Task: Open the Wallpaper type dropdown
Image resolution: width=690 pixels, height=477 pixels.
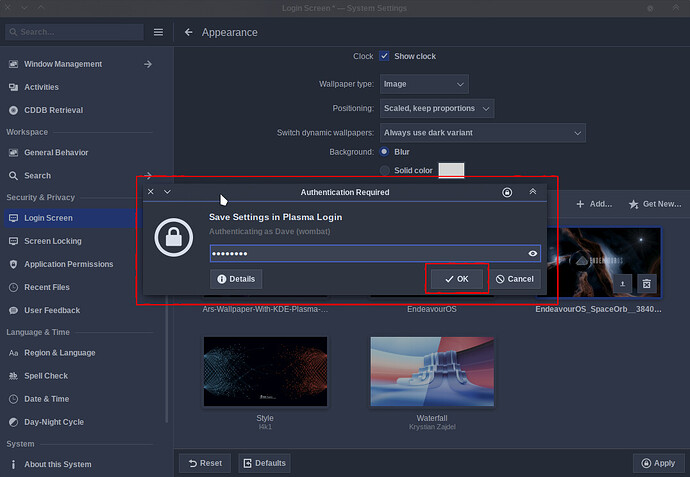Action: tap(424, 84)
